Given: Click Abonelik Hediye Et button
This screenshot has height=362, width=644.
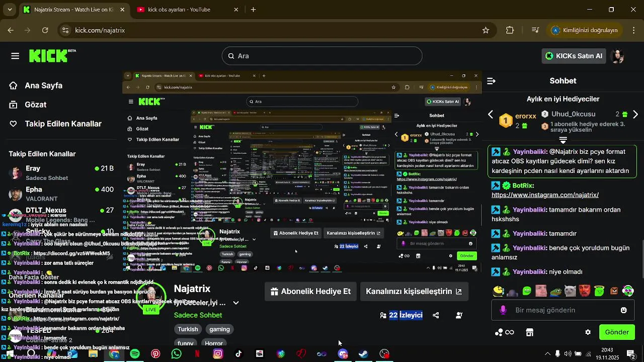Looking at the screenshot, I should [x=310, y=292].
